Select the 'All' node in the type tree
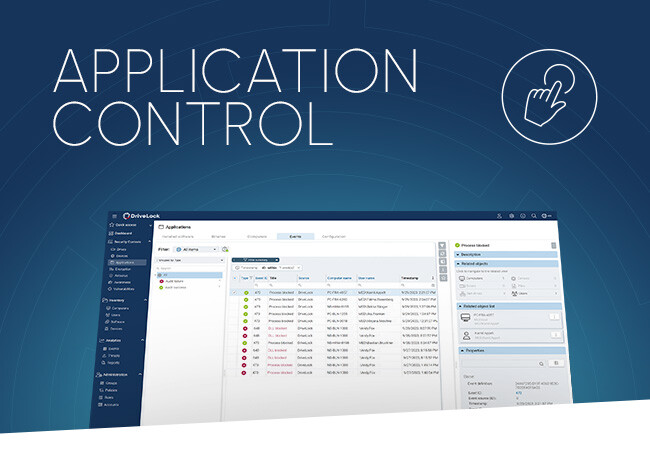 (x=189, y=275)
